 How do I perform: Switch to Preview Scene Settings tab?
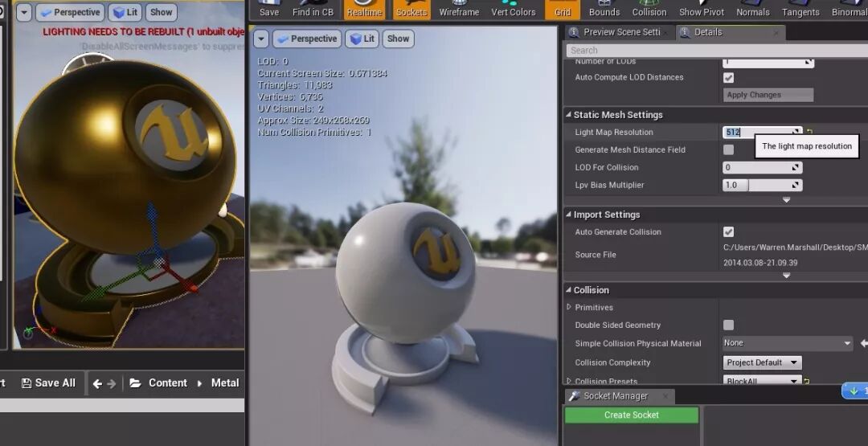(620, 32)
